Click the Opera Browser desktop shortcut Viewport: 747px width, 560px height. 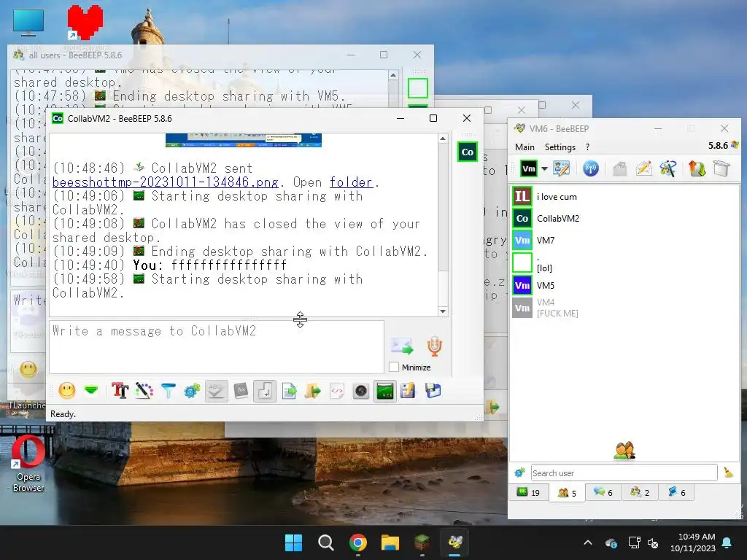28,463
